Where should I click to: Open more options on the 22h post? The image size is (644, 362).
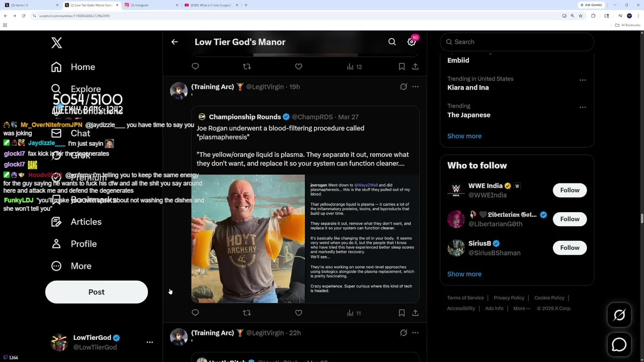click(415, 333)
